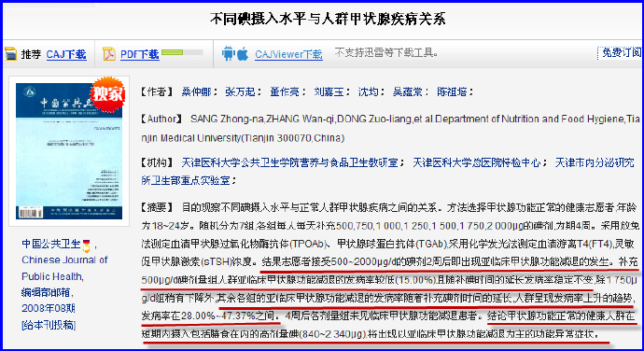
Task: Click the 免费订阅 button
Action: [621, 52]
